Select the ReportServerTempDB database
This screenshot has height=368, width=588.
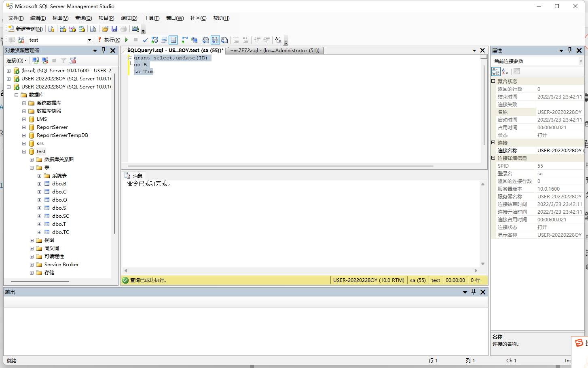tap(62, 135)
